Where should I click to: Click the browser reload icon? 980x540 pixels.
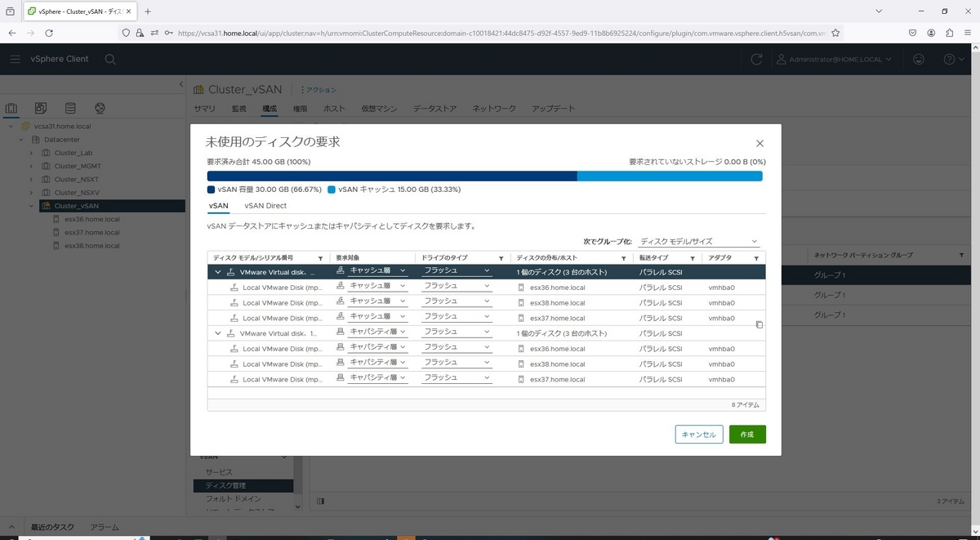click(x=49, y=33)
